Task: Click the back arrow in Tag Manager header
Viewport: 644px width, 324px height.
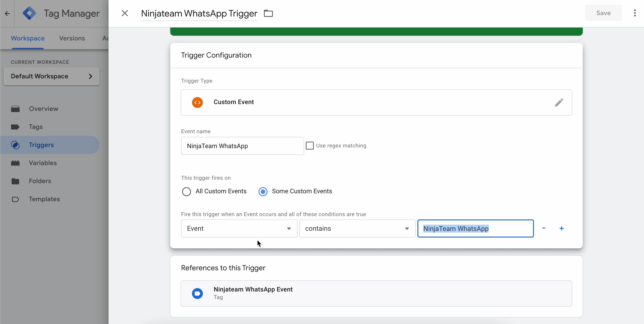Action: [7, 14]
